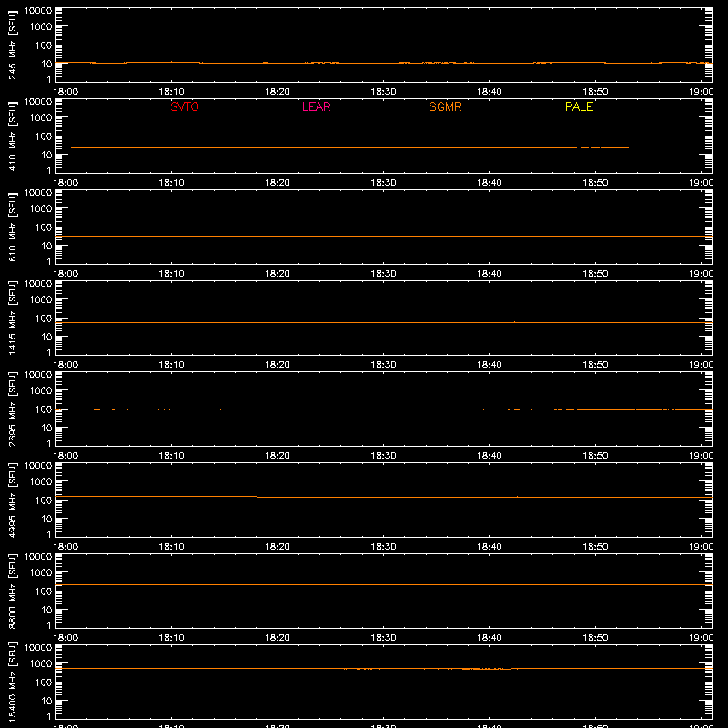
Task: Click 18:10 label below the 245 MHz plot
Action: (171, 92)
